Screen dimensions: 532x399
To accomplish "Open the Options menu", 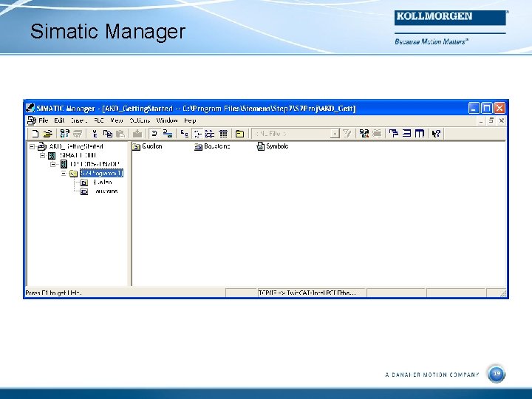I will [x=140, y=120].
